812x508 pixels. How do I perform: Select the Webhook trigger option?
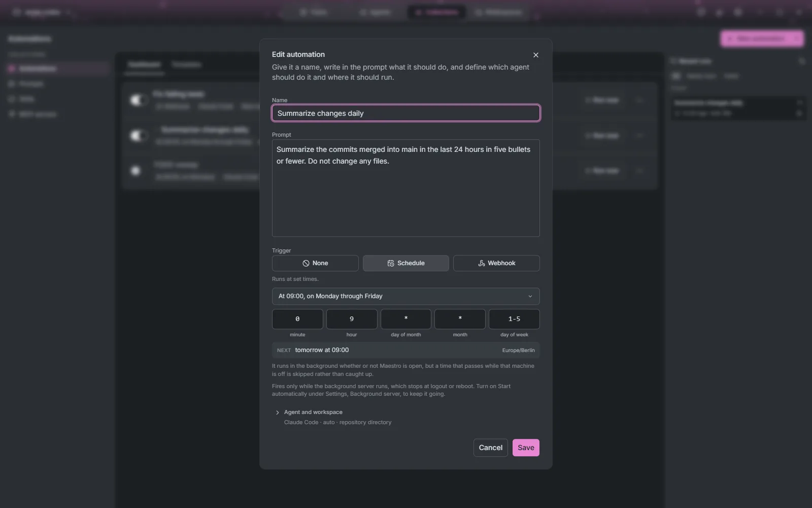496,263
